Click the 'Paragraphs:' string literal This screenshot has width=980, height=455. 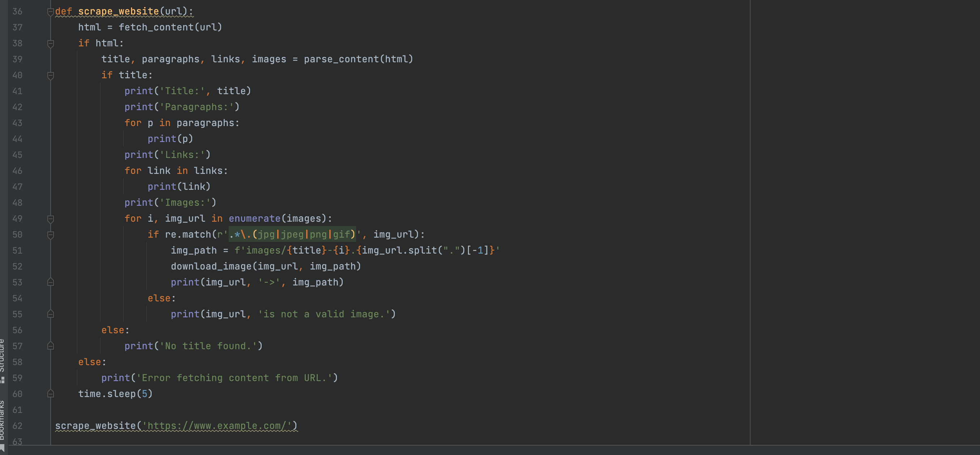tap(196, 107)
